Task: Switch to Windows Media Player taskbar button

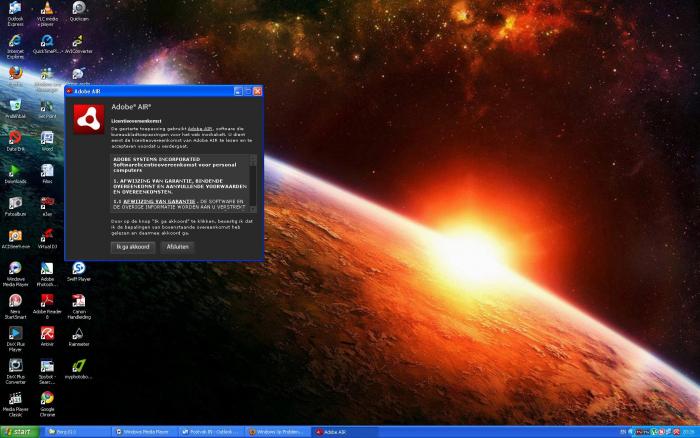Action: 144,432
